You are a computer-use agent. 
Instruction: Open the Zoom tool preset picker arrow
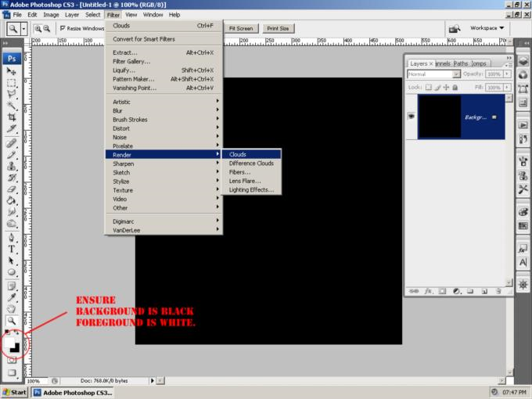(x=23, y=29)
